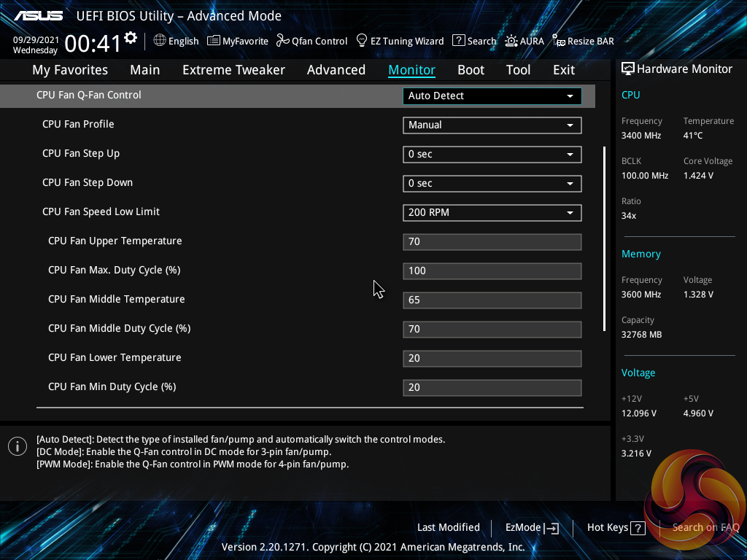This screenshot has height=560, width=747.
Task: Click Last Modified button
Action: pos(449,528)
